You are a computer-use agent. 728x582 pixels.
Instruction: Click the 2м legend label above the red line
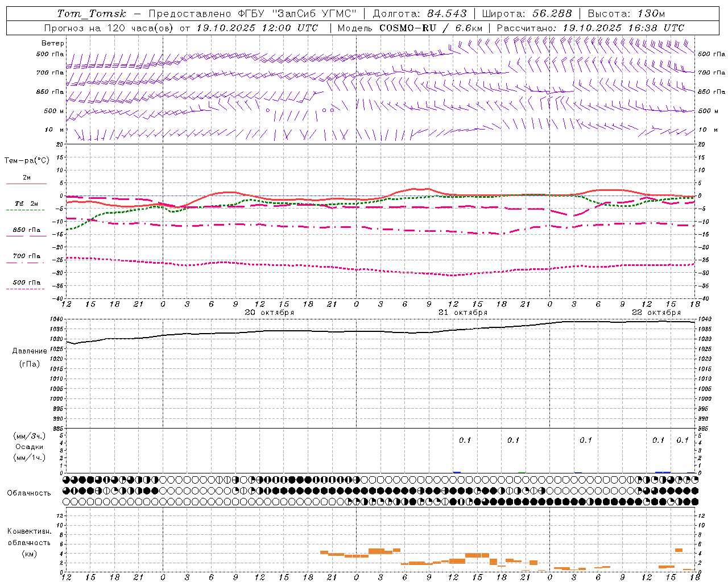[x=27, y=177]
